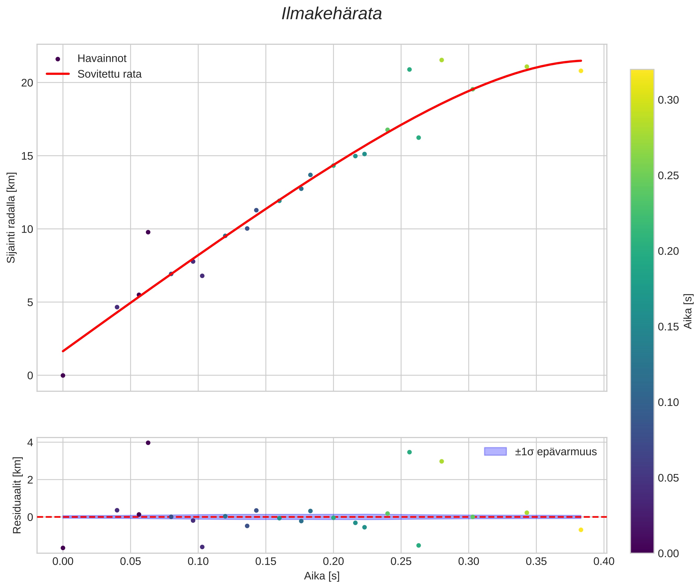This screenshot has width=700, height=588.
Task: Click the yellow last observation point in top plot
Action: click(581, 71)
